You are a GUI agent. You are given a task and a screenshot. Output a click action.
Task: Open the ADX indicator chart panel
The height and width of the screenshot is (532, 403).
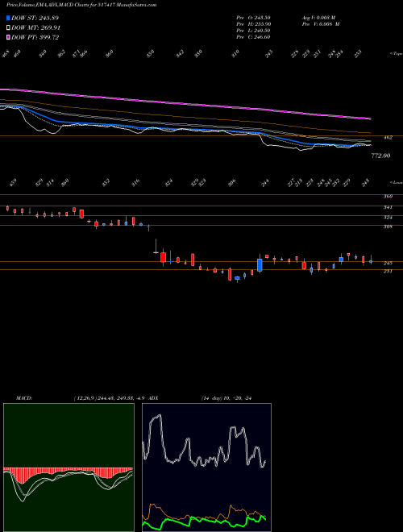(206, 468)
